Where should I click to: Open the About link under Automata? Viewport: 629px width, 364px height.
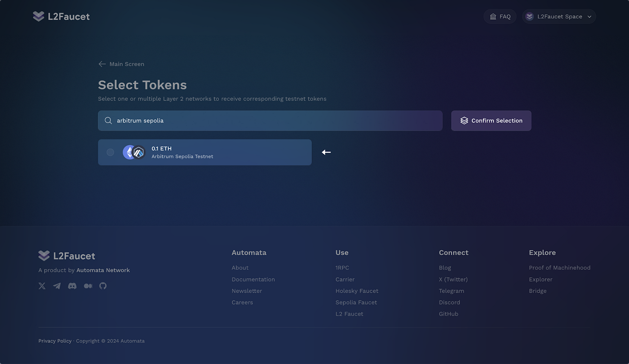[x=240, y=268]
